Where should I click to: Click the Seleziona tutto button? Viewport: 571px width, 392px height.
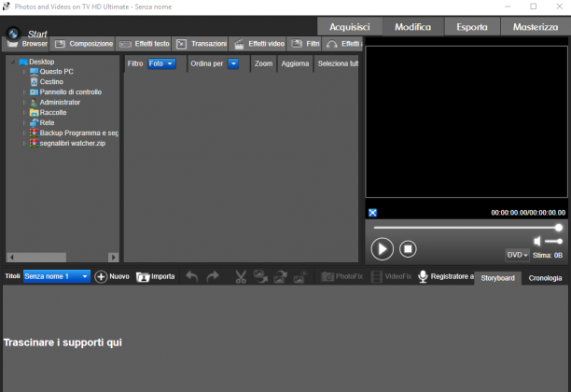338,63
